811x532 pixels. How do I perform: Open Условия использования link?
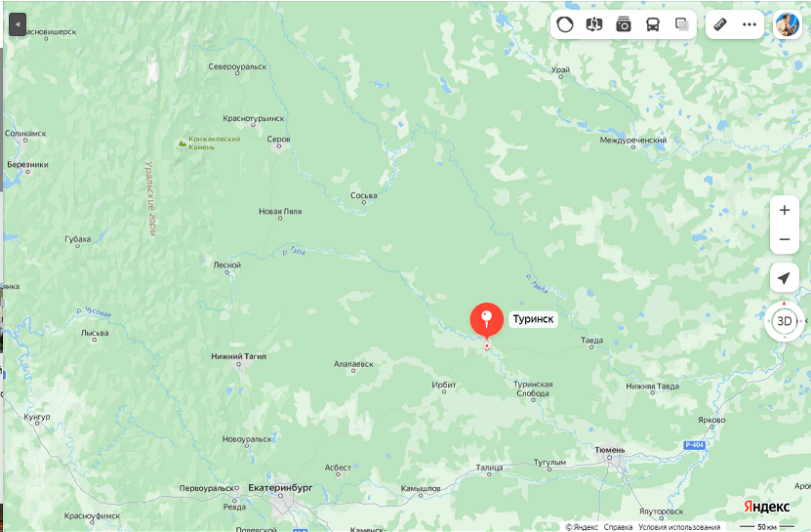tap(679, 527)
